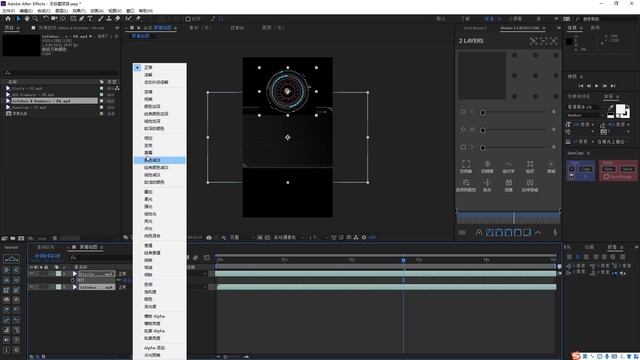The width and height of the screenshot is (640, 360).
Task: Select the Selection arrow tool
Action: 18,19
